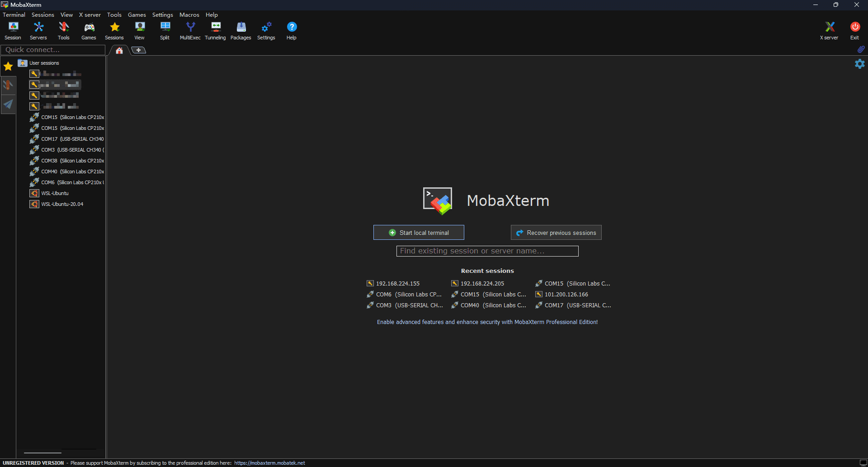Click the status bar monitor icon
868x467 pixels.
863,463
